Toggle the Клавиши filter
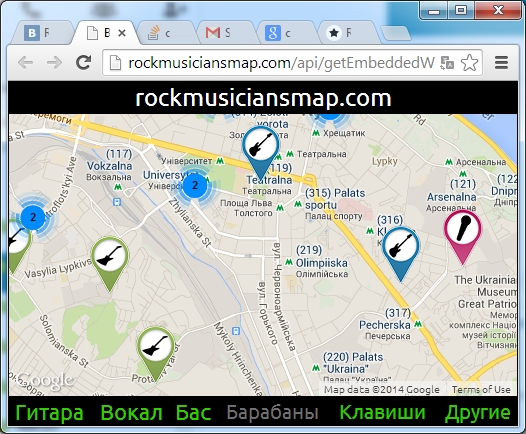Viewport: 526px width, 434px height. tap(382, 412)
